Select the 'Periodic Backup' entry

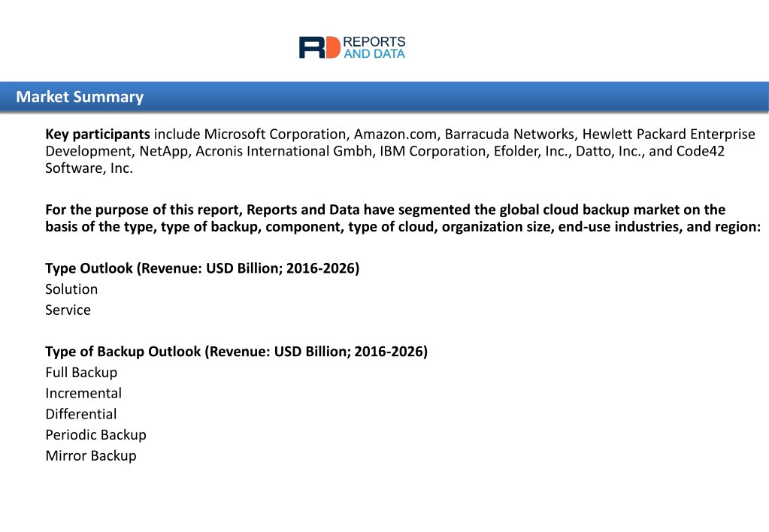tap(95, 435)
